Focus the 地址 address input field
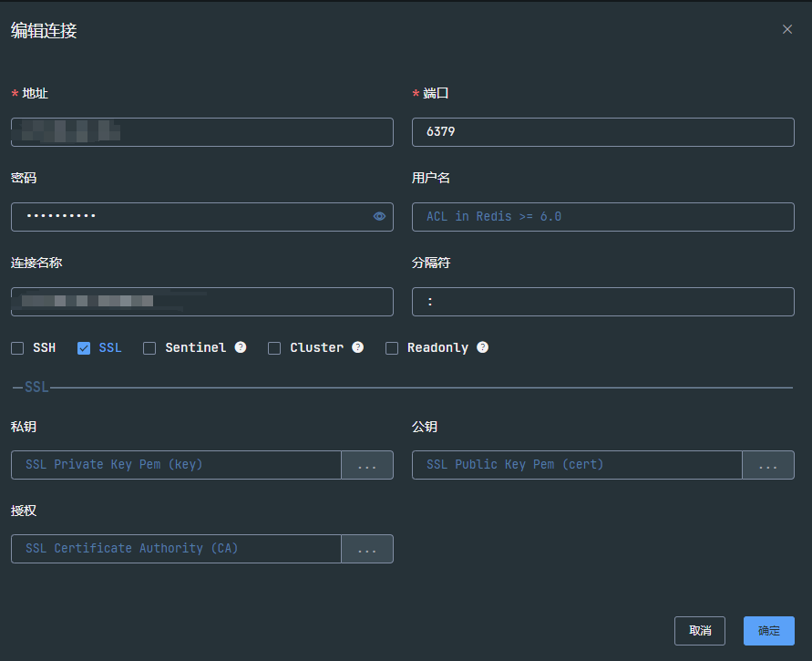Screen dimensions: 812x661 coord(202,132)
